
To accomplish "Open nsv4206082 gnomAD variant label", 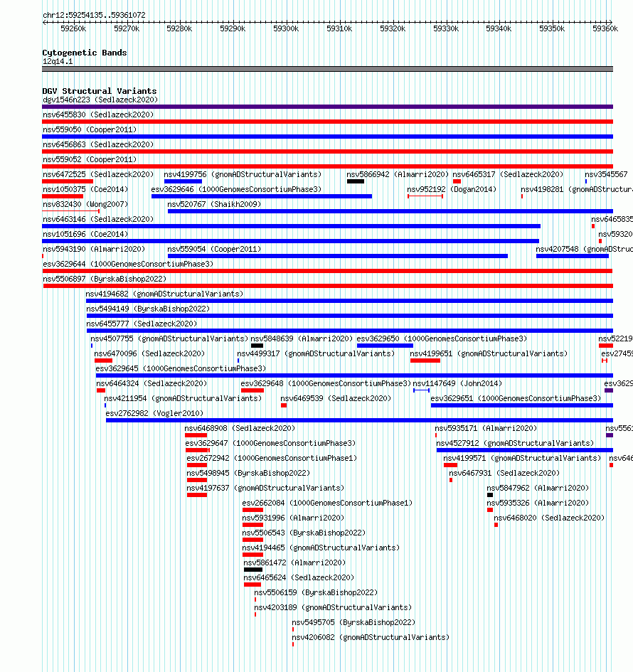I will [371, 638].
